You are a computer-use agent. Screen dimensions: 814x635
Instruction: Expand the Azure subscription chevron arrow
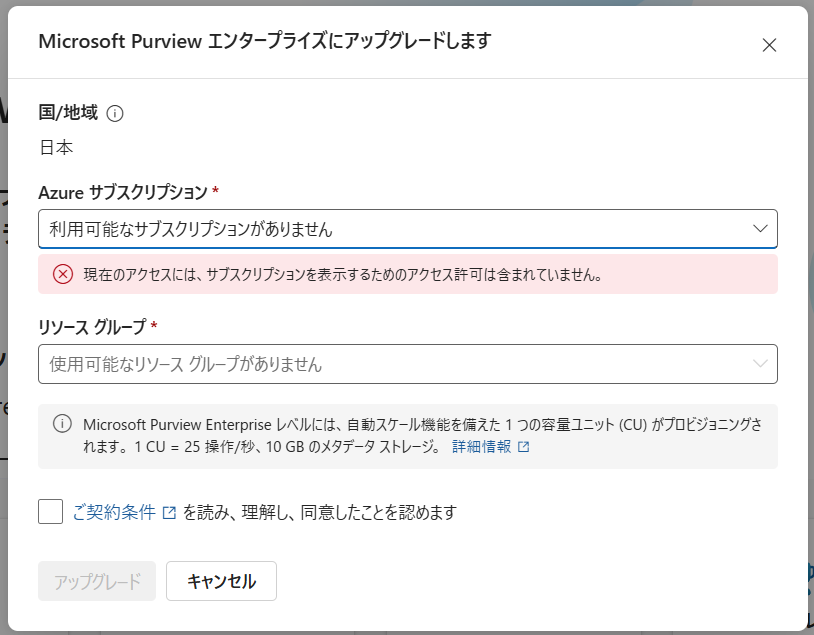click(x=760, y=228)
